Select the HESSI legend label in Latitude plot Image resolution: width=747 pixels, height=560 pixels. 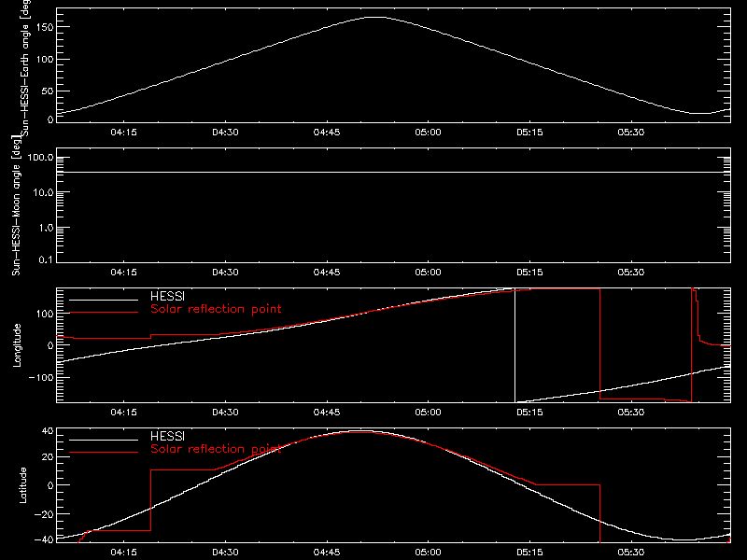point(167,436)
